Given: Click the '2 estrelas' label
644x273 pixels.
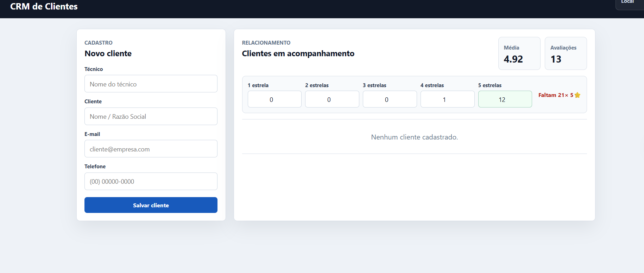Looking at the screenshot, I should (x=317, y=85).
